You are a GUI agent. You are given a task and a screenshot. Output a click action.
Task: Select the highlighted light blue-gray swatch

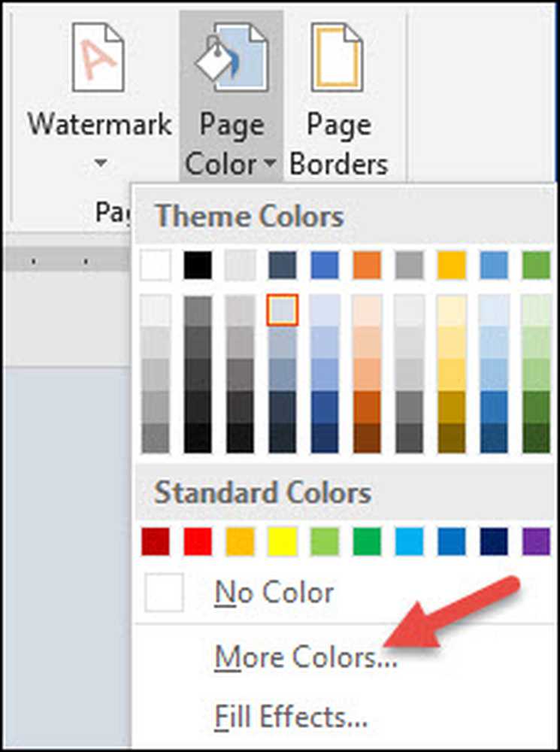pos(283,310)
